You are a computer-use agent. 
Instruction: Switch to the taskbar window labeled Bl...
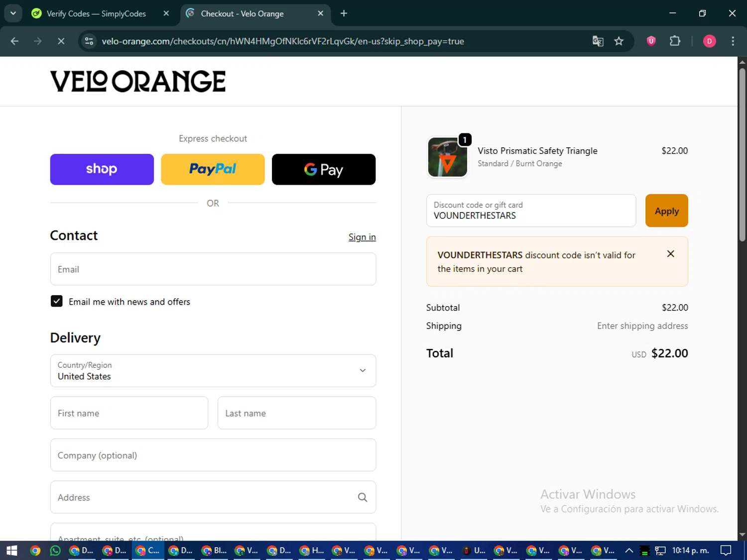pyautogui.click(x=214, y=551)
